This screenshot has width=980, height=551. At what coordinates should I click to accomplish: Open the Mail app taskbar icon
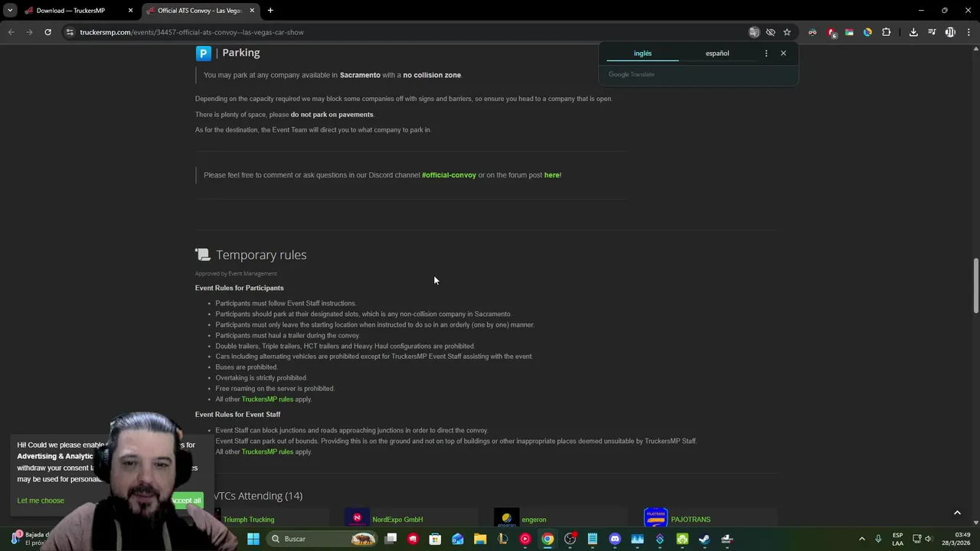[458, 539]
